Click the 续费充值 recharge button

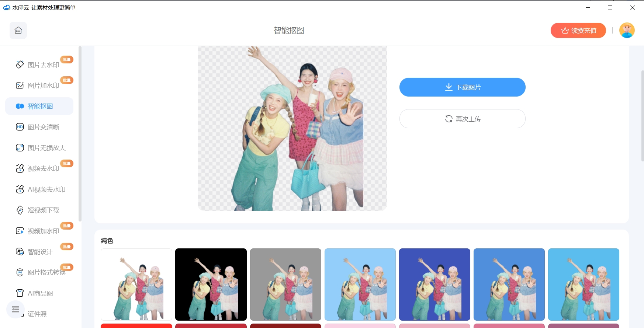578,31
